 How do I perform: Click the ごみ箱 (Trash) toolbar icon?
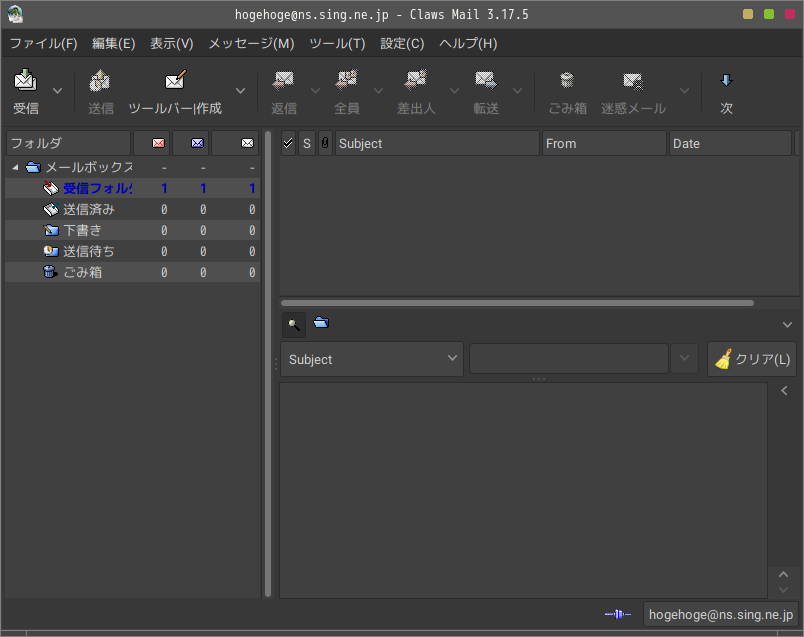point(567,81)
